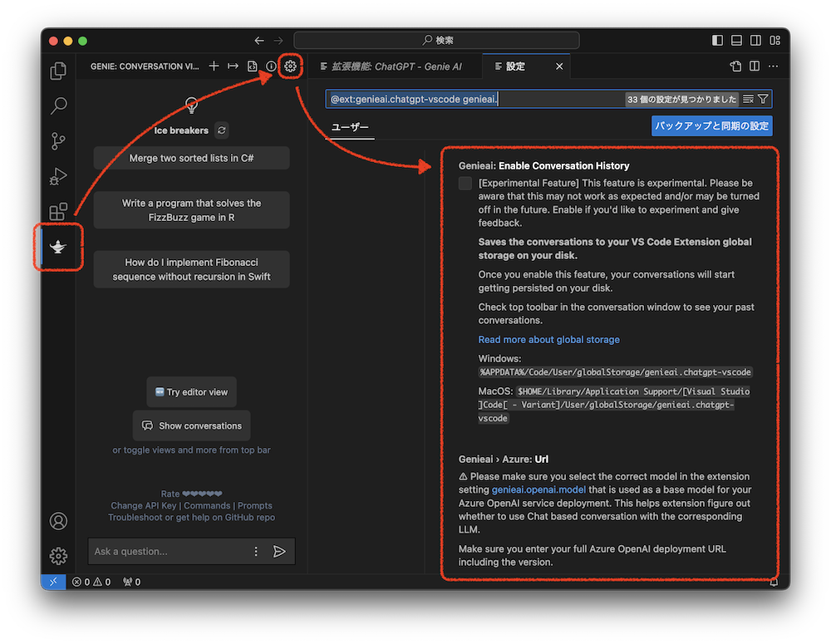831x644 pixels.
Task: Choose the FizzBuzz game in R prompt
Action: [x=191, y=210]
